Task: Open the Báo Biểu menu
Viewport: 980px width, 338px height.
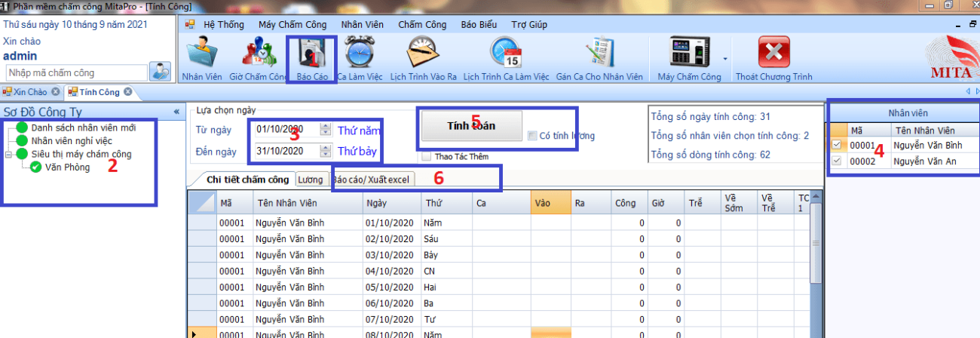Action: [x=478, y=24]
